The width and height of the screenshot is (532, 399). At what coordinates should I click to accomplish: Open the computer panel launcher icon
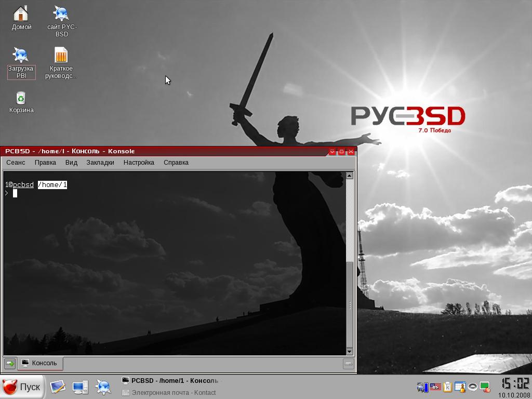point(81,387)
